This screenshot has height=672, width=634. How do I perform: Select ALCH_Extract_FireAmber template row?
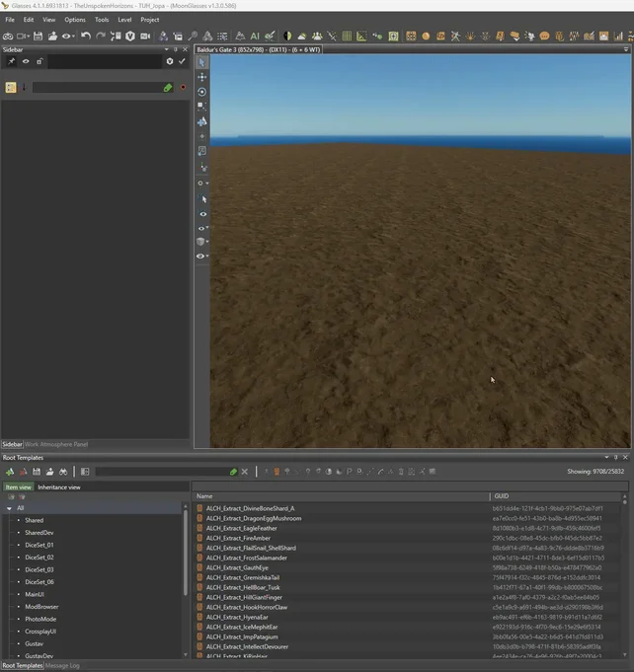[408, 538]
